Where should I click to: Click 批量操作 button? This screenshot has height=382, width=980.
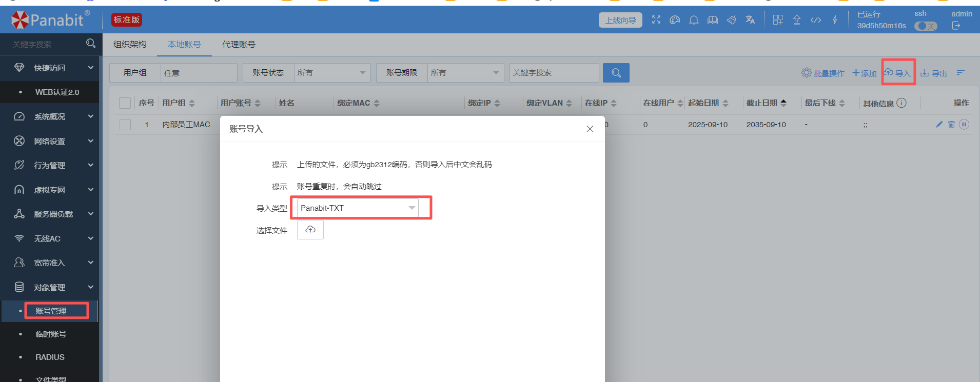(x=823, y=73)
